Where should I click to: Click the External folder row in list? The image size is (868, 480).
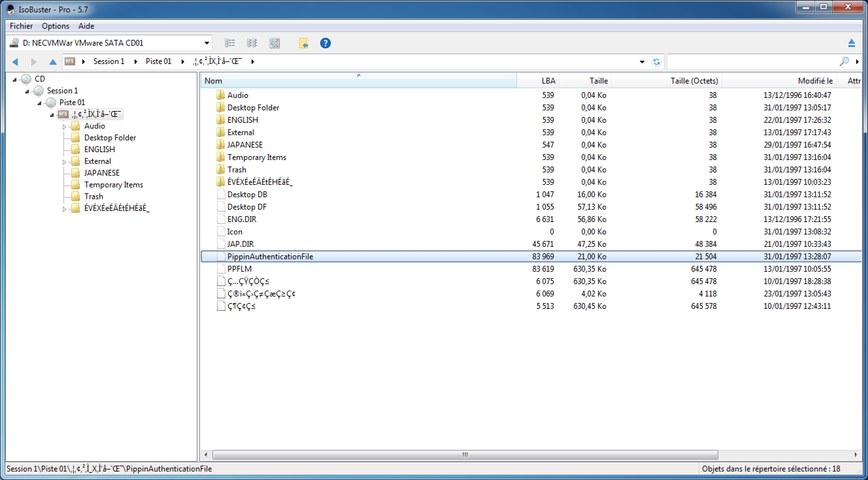tap(531, 133)
